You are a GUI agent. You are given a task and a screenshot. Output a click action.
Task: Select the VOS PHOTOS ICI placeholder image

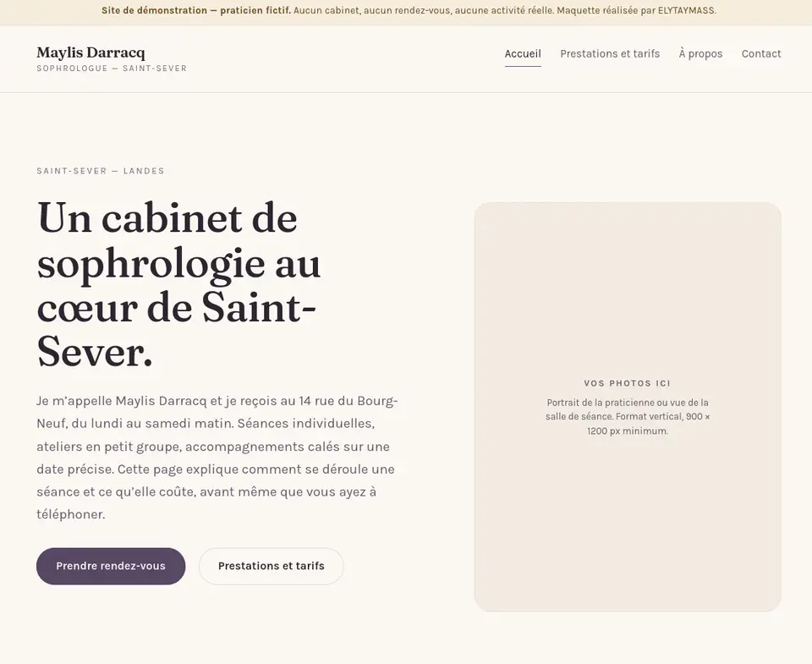coord(628,407)
